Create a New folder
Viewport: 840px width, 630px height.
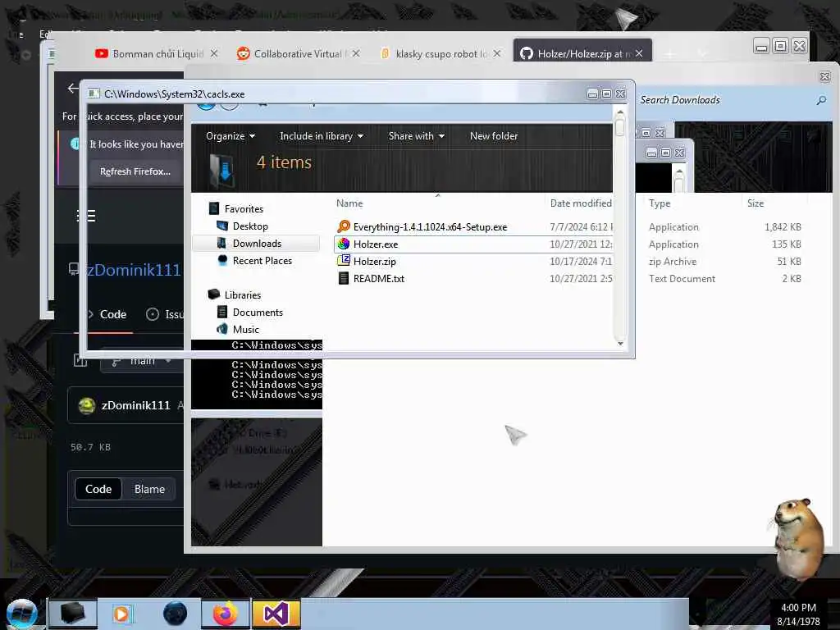(x=493, y=136)
